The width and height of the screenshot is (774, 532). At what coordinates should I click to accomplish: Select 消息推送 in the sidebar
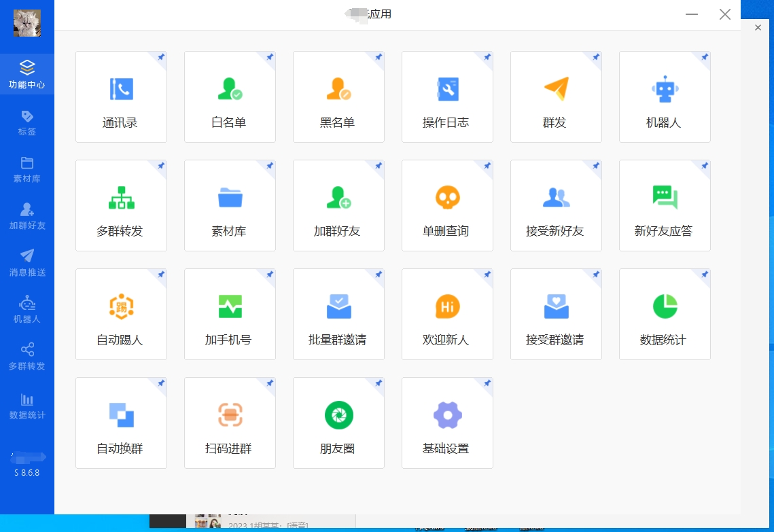27,264
